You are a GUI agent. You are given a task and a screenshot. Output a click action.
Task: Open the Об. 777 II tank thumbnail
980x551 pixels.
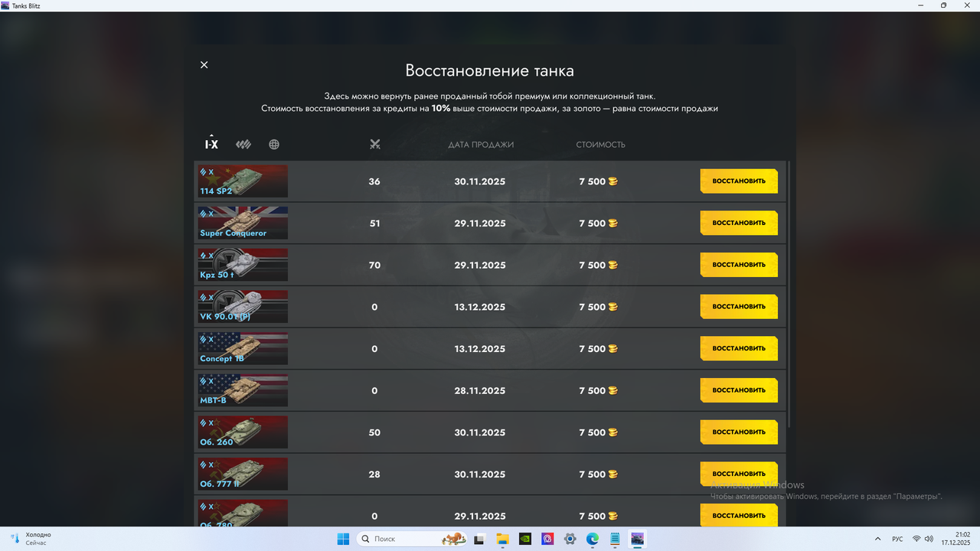[243, 474]
